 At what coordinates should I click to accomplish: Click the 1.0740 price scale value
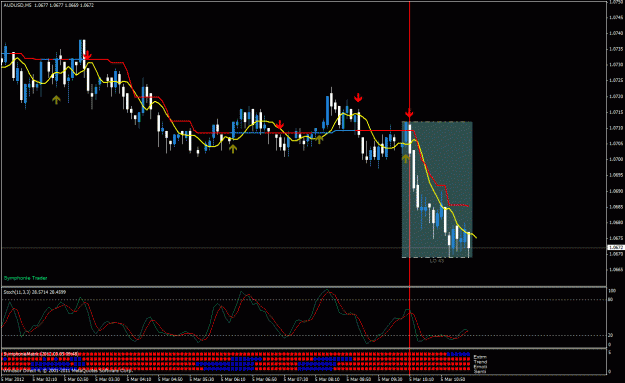(616, 33)
